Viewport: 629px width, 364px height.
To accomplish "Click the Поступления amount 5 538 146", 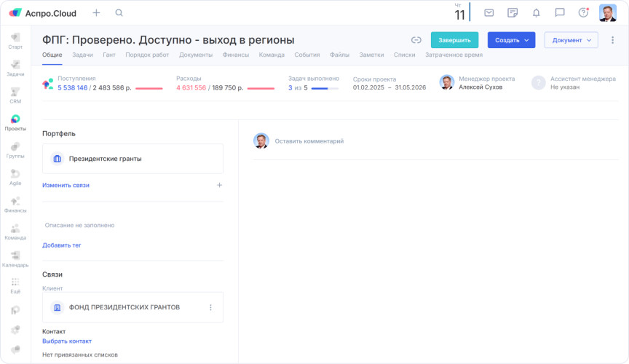I will pyautogui.click(x=72, y=88).
